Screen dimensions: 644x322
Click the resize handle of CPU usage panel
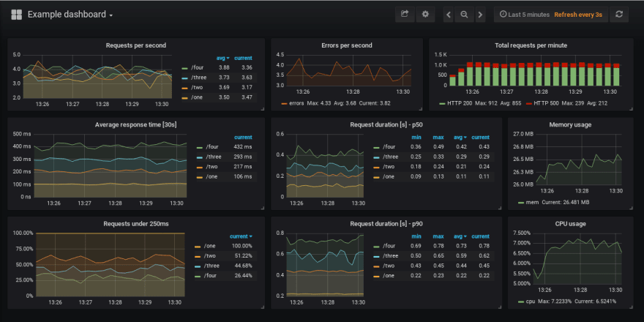632,307
